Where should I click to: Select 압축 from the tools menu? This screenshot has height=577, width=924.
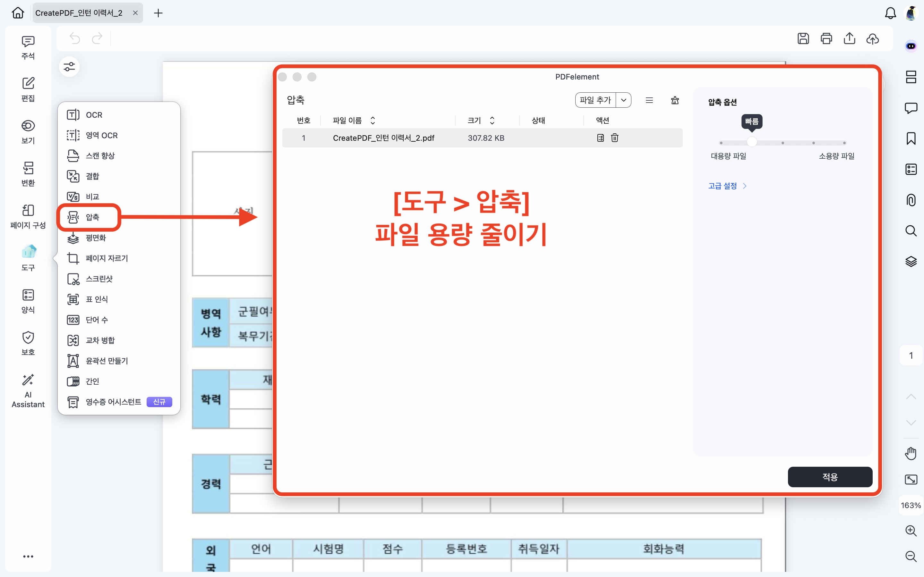point(92,217)
